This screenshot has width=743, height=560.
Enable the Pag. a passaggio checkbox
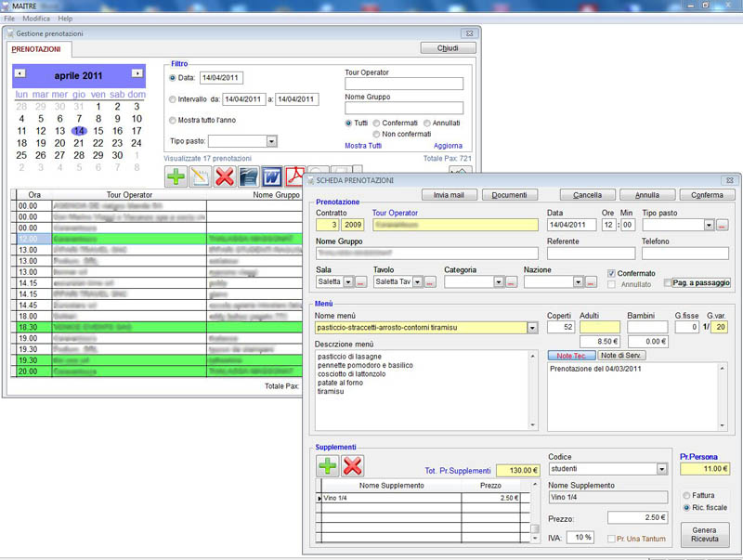click(x=668, y=282)
